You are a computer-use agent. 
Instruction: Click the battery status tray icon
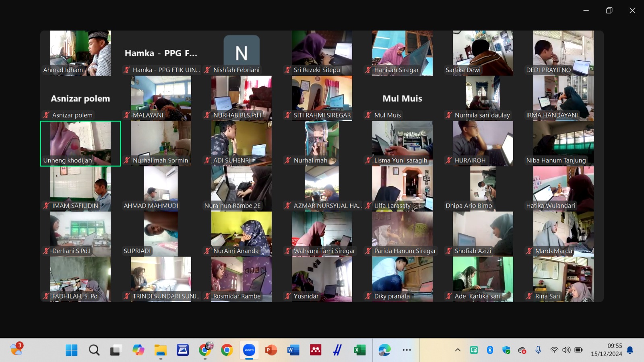[578, 350]
